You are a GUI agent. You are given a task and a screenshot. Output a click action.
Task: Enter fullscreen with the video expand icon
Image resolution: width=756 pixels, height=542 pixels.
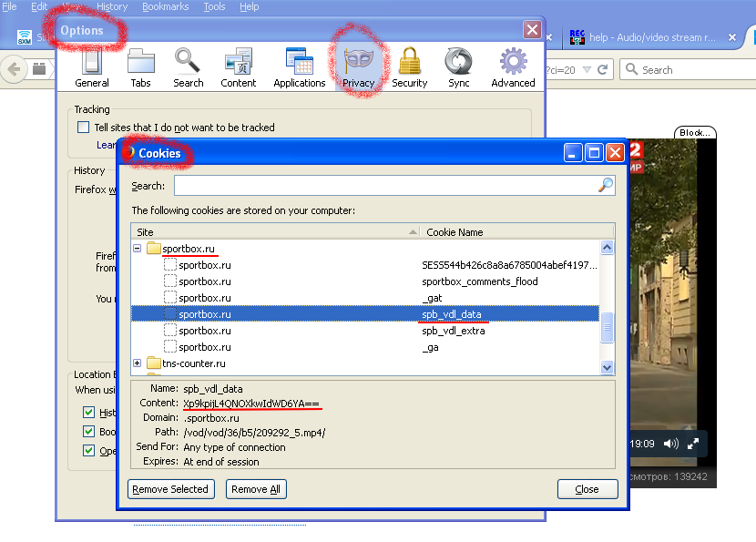tap(693, 444)
